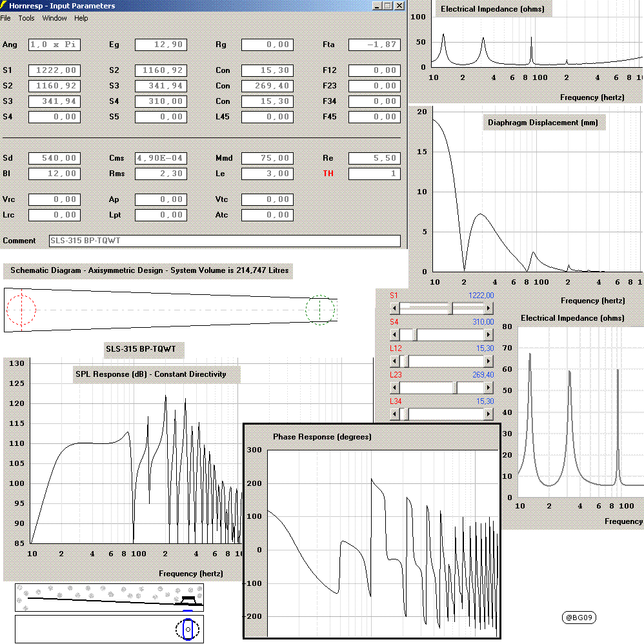This screenshot has height=644, width=644.
Task: Click the Ang input field
Action: click(x=54, y=45)
